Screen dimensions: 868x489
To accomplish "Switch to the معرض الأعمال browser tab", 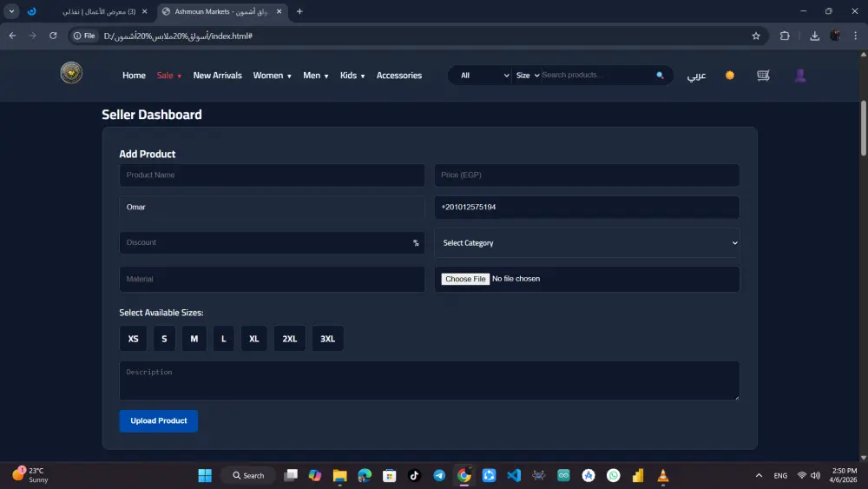I will click(97, 11).
